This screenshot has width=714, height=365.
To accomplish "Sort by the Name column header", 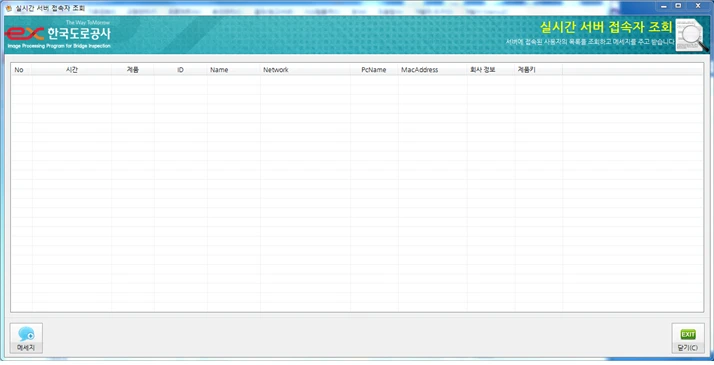I will tap(234, 70).
